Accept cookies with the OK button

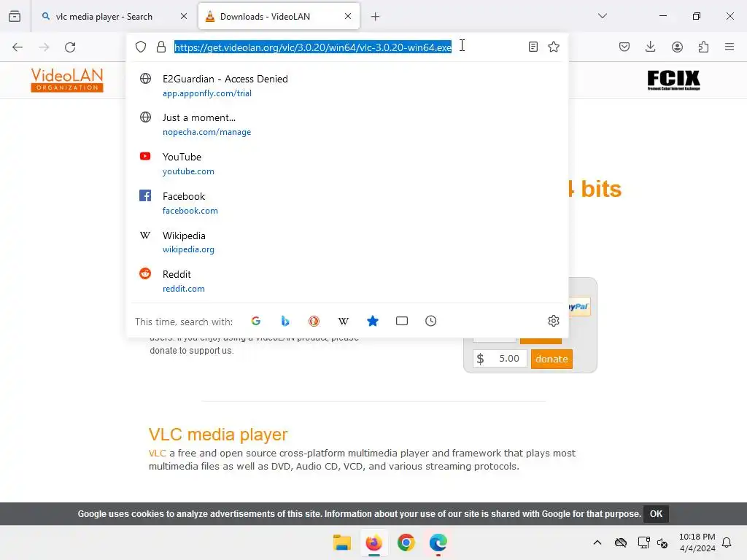tap(656, 514)
